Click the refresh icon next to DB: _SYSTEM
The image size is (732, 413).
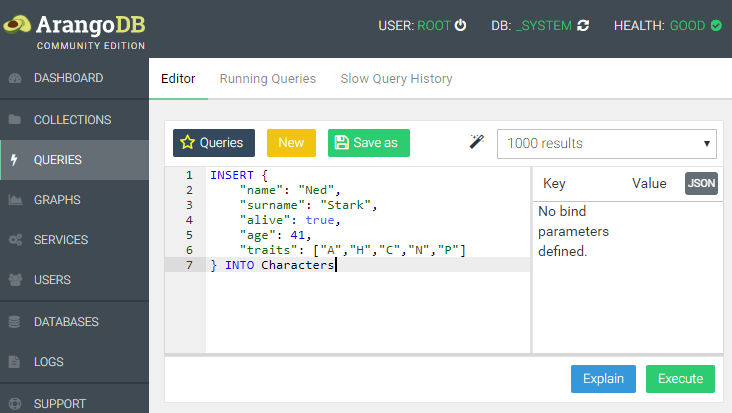(x=583, y=26)
